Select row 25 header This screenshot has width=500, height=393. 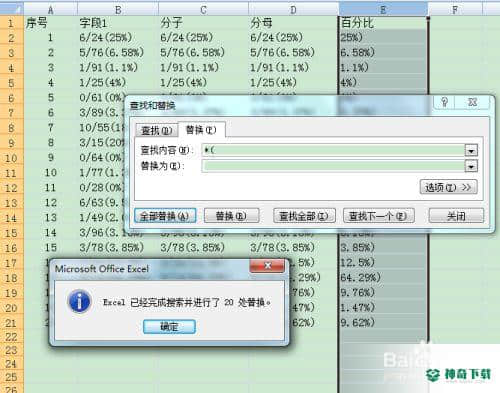(12, 377)
